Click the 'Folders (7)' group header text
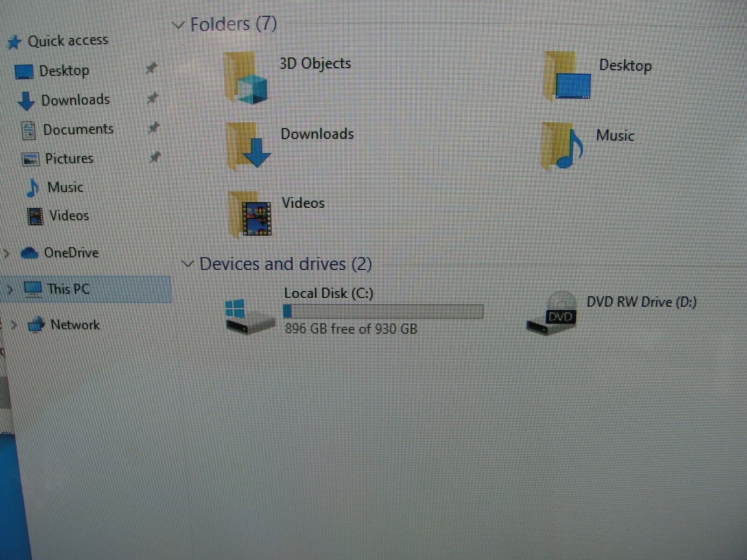 coord(233,24)
